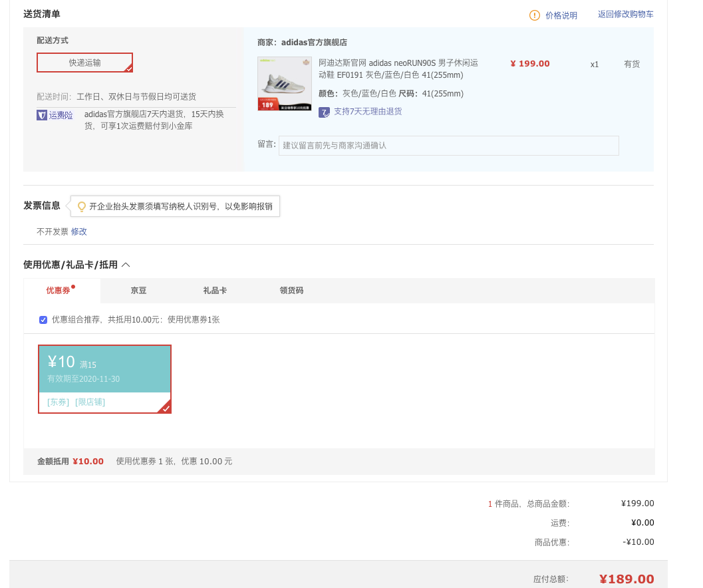Click the 金额抵用 ¥10.00 amount
Screen dimensions: 703x588
click(88, 462)
